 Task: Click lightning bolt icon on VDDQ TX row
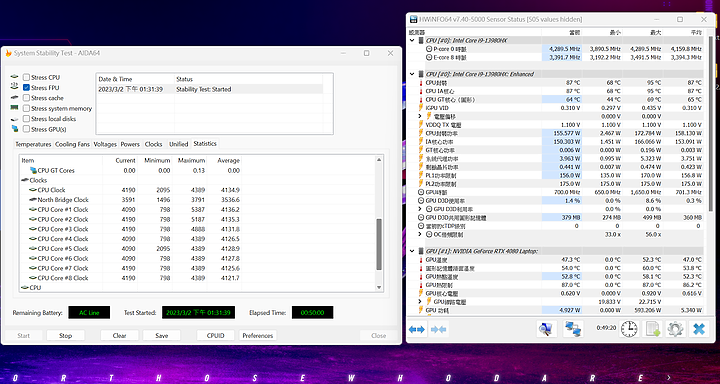tap(421, 124)
